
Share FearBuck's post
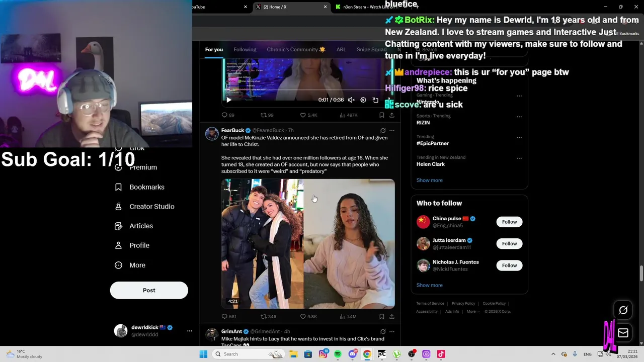point(392,316)
